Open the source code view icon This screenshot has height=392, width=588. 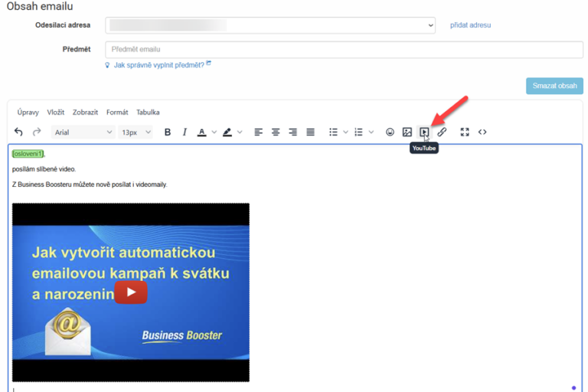(x=482, y=132)
